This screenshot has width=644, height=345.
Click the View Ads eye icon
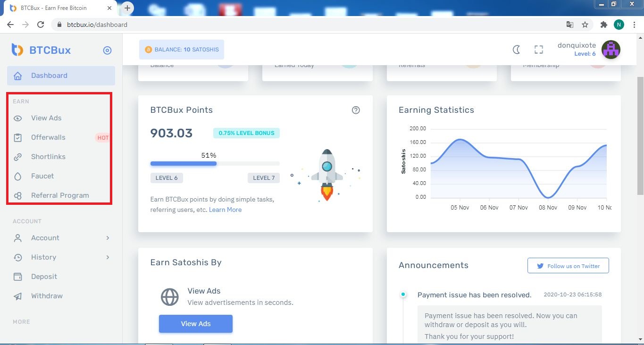click(18, 118)
